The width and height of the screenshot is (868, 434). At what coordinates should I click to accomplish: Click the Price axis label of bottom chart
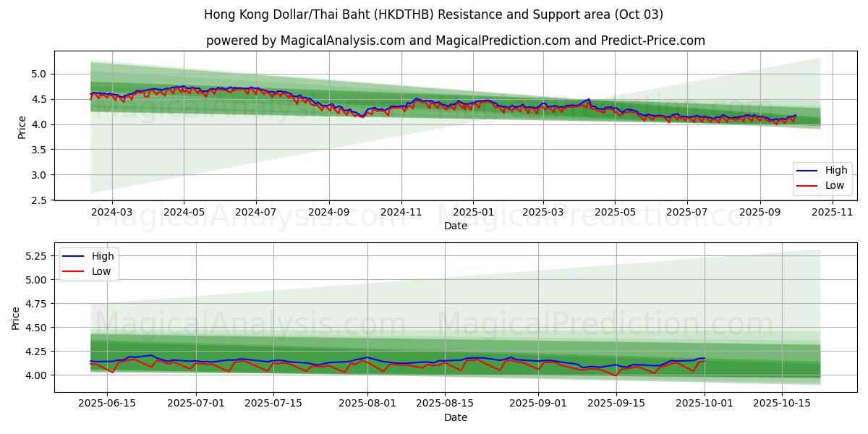(x=15, y=318)
